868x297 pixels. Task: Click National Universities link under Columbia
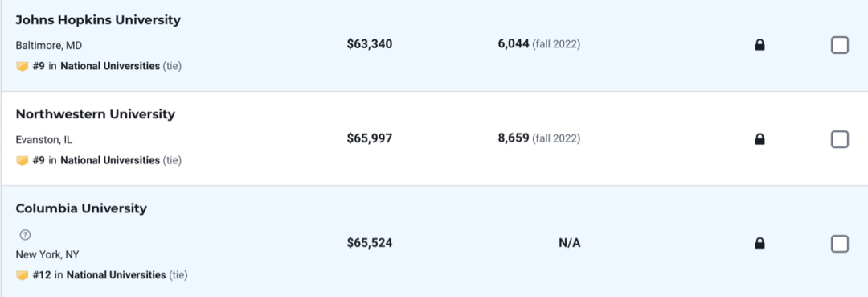pos(117,274)
